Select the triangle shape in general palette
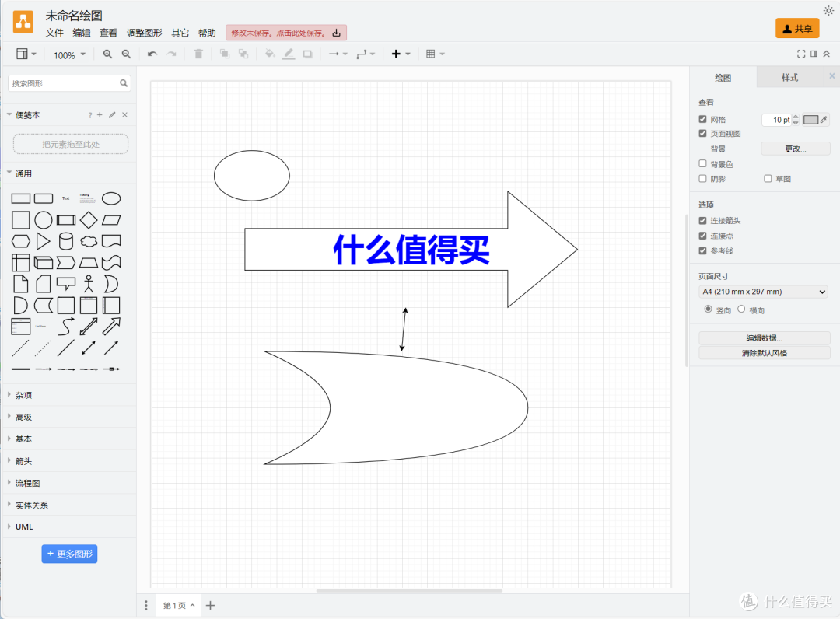Screen dimensions: 840x619 [43, 241]
